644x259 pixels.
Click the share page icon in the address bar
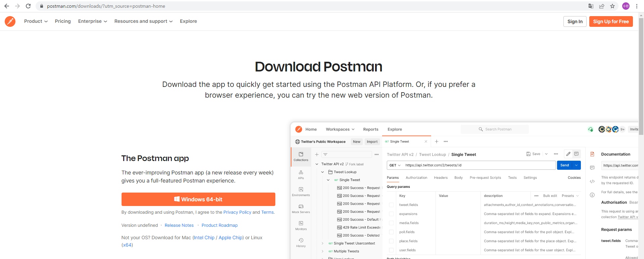tap(602, 6)
